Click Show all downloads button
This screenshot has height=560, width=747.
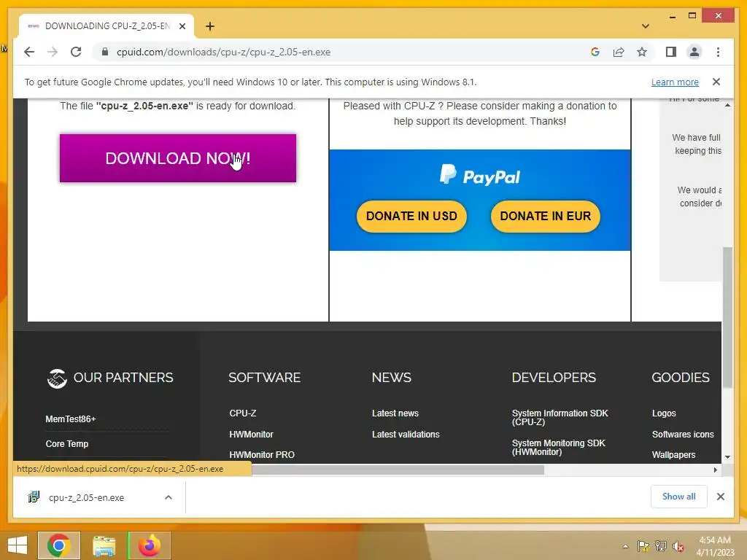pos(679,497)
